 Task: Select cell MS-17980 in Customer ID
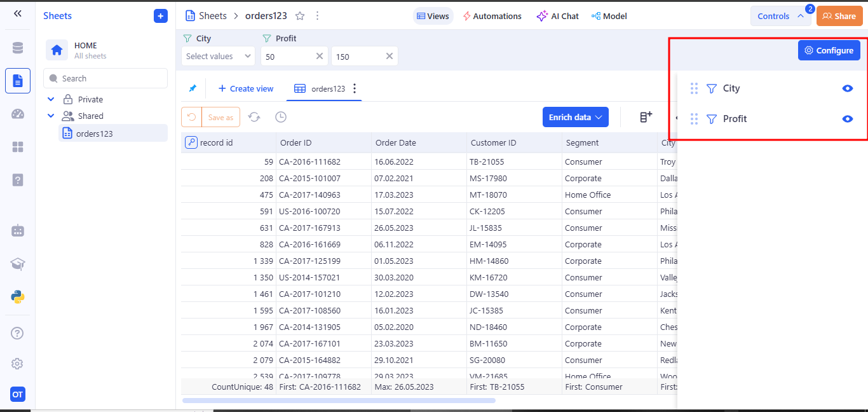point(515,178)
